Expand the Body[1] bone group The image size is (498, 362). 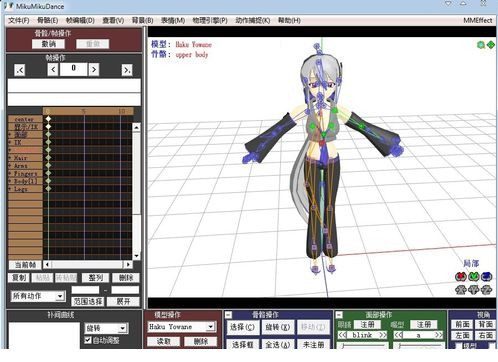click(x=10, y=181)
